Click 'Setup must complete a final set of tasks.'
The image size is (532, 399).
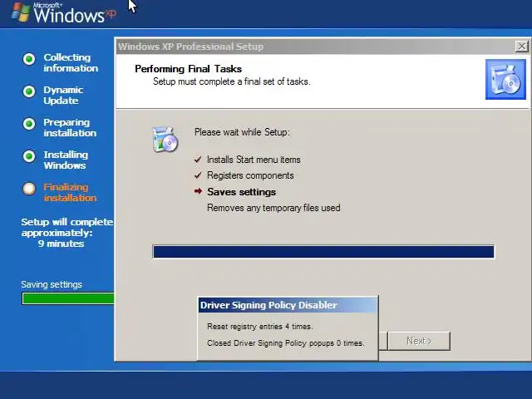click(x=232, y=81)
